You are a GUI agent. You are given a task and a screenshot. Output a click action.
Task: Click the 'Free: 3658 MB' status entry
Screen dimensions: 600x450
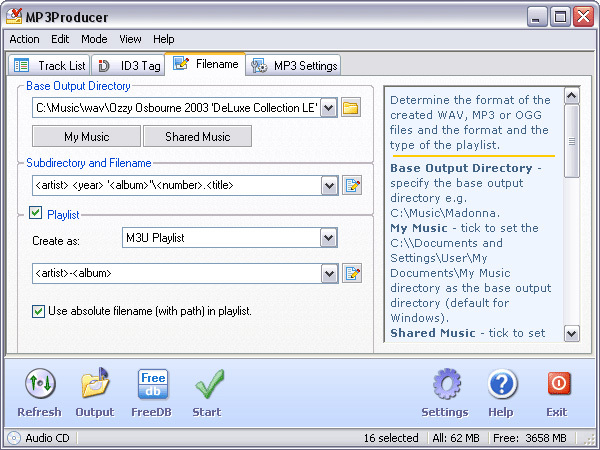[530, 438]
